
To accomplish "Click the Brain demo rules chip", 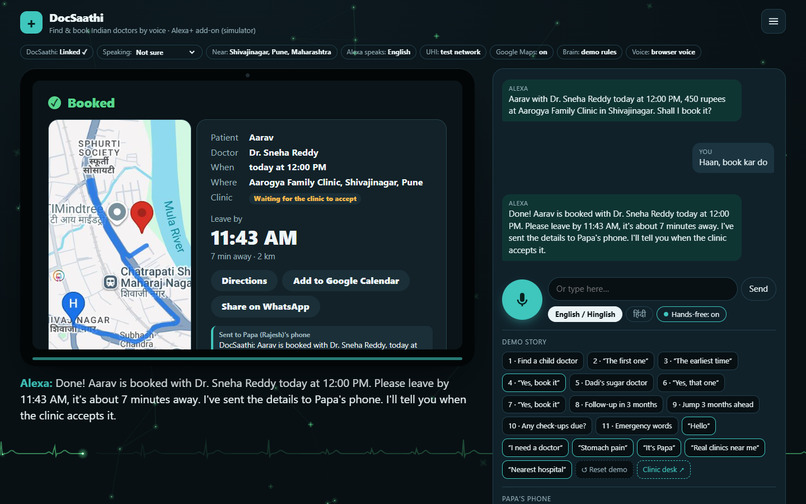I will [x=590, y=52].
